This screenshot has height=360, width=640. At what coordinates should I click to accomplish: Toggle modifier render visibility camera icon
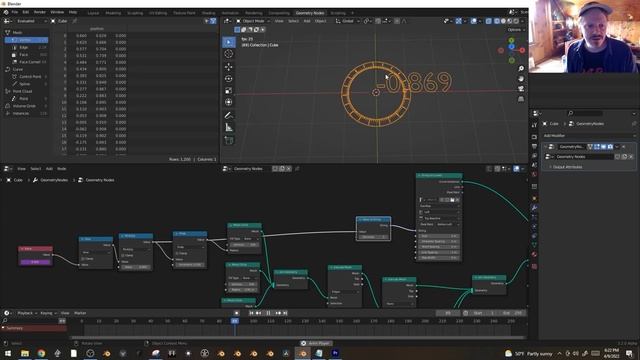tap(610, 147)
